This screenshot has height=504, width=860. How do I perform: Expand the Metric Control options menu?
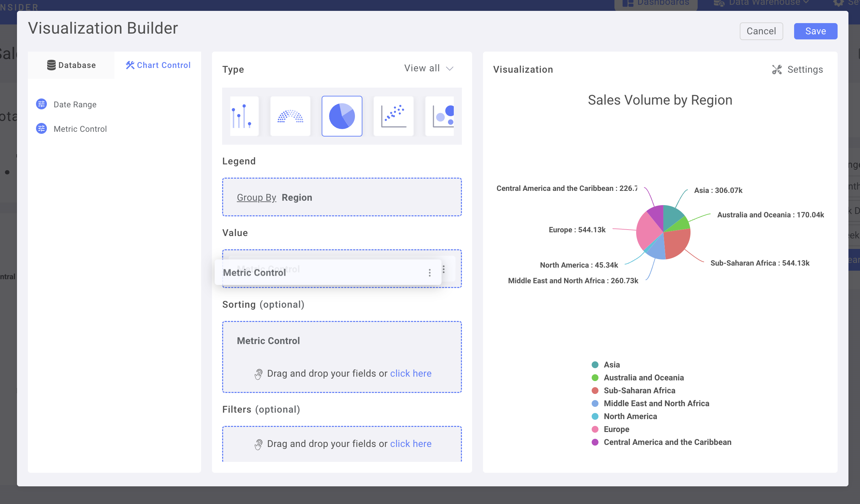430,272
